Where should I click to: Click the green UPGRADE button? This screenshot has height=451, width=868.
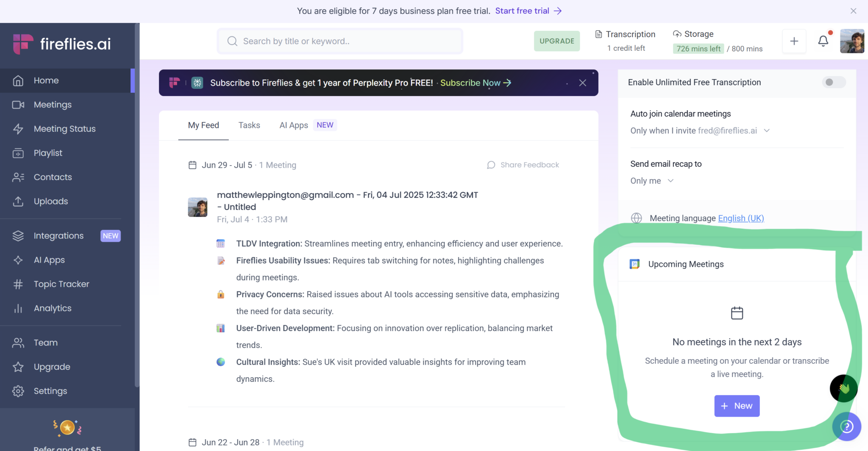(x=557, y=41)
